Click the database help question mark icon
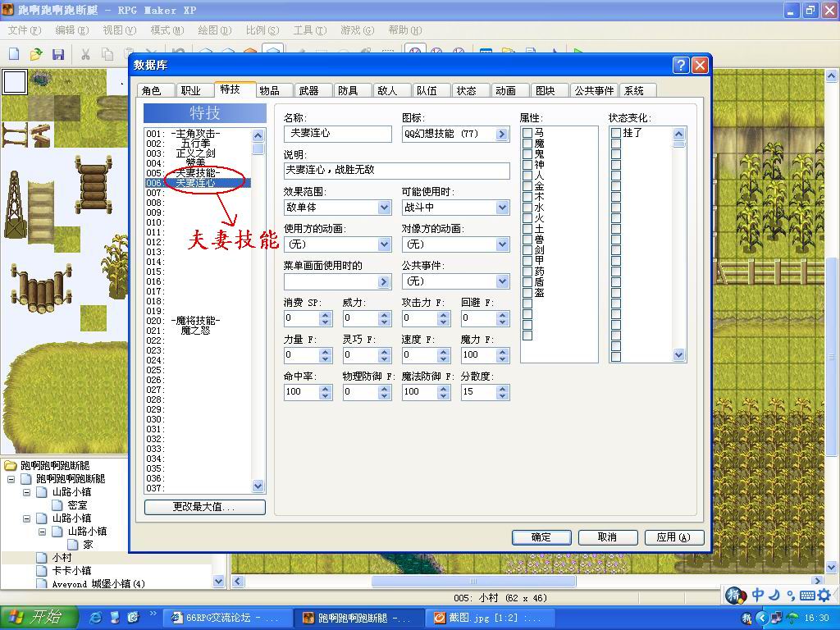This screenshot has width=840, height=630. click(x=680, y=66)
